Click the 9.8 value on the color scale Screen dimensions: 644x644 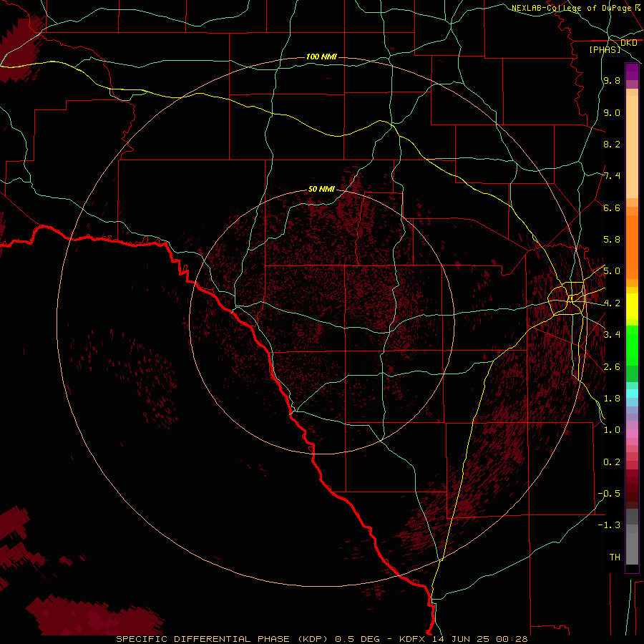tap(612, 81)
